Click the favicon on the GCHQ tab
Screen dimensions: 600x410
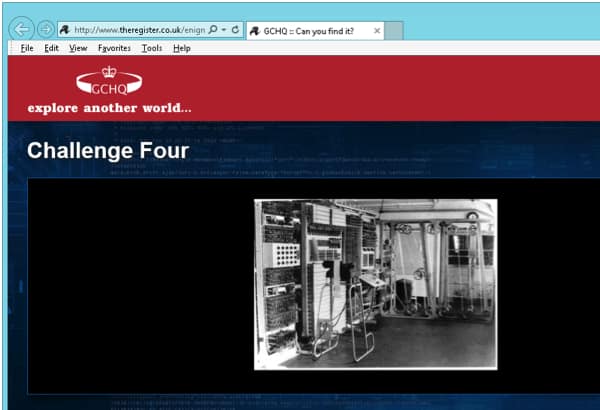(x=254, y=31)
